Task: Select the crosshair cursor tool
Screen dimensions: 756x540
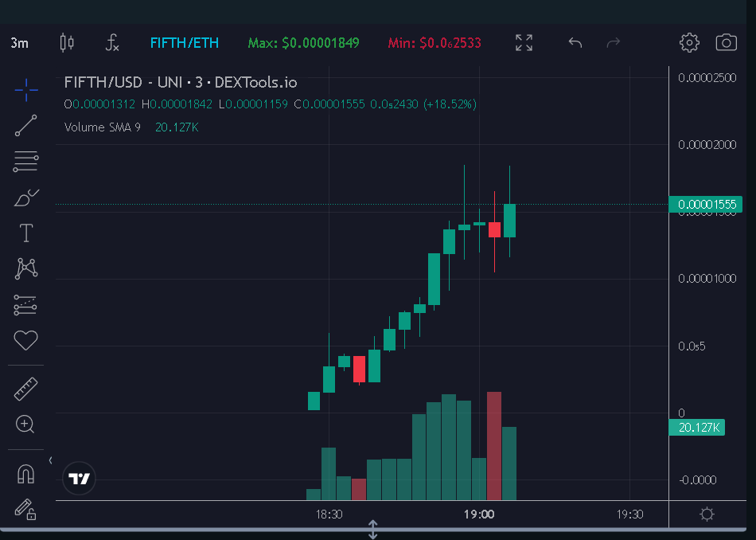Action: [x=25, y=90]
